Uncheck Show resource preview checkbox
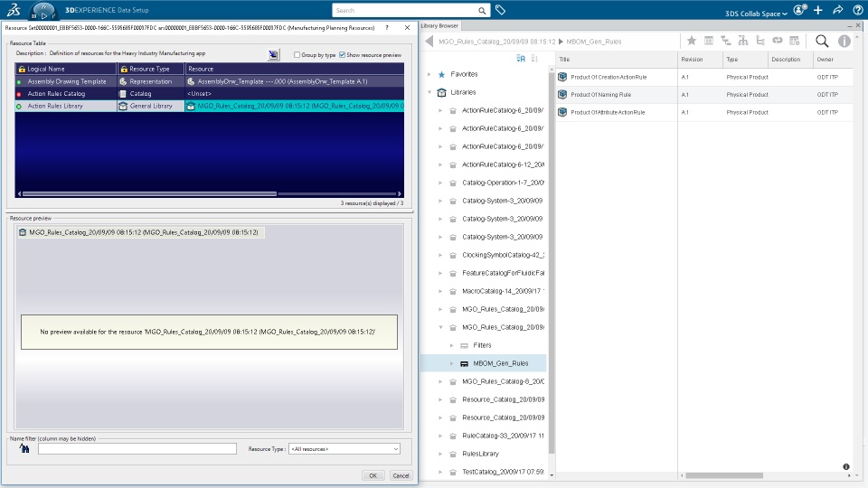The width and height of the screenshot is (868, 488). 342,55
